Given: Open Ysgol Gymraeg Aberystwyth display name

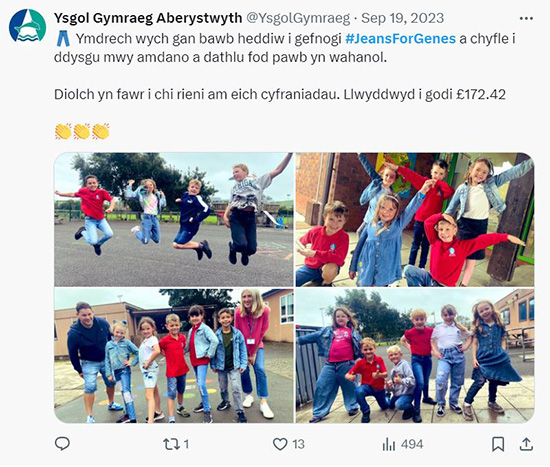Looking at the screenshot, I should click(x=148, y=18).
